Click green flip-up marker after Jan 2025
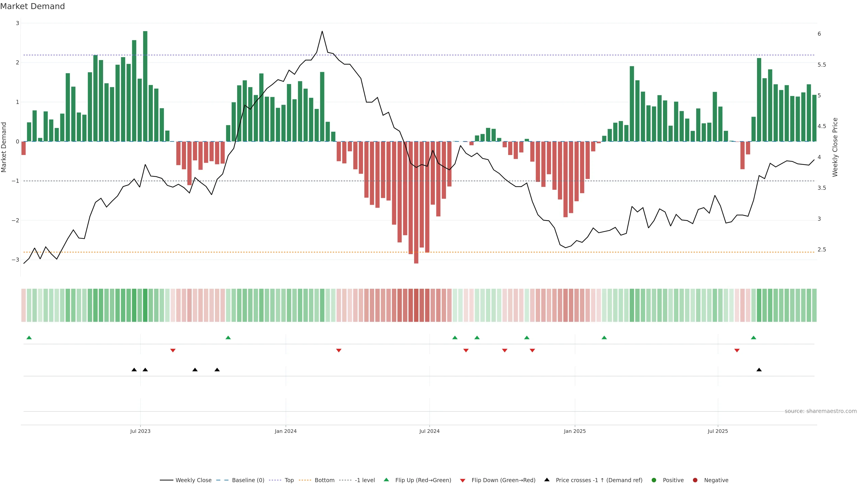Image resolution: width=868 pixels, height=488 pixels. 604,338
